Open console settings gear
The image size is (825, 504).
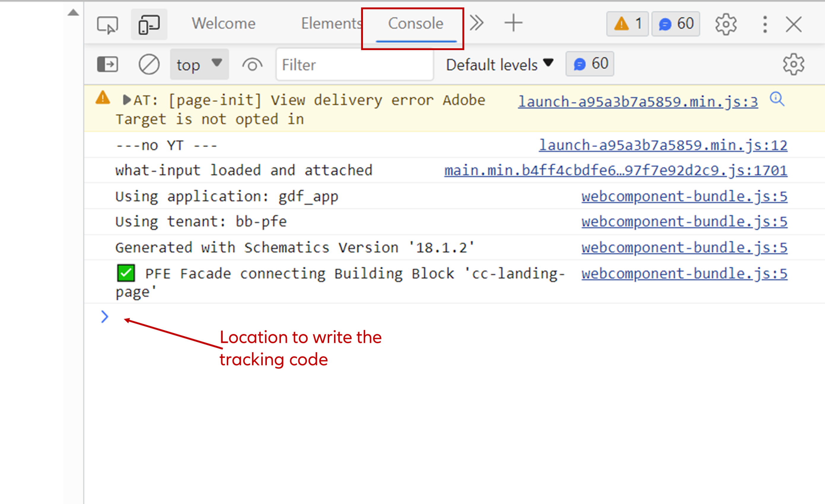click(x=794, y=64)
